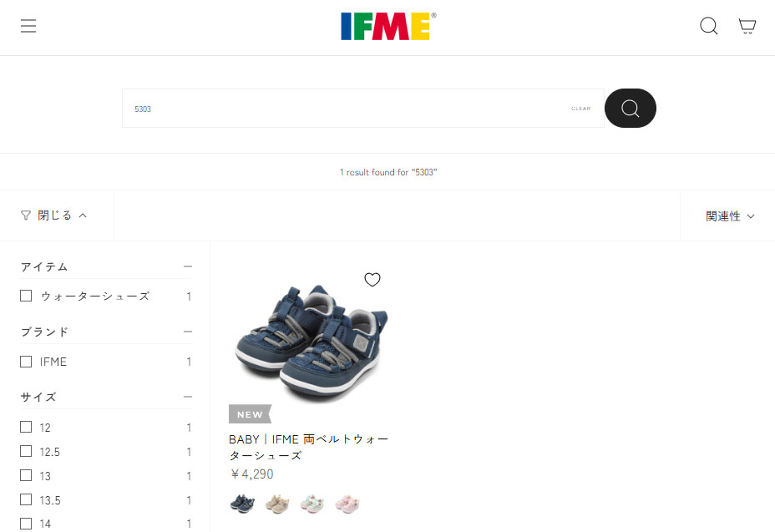Submit search with the black search button
The height and width of the screenshot is (532, 775).
point(631,108)
